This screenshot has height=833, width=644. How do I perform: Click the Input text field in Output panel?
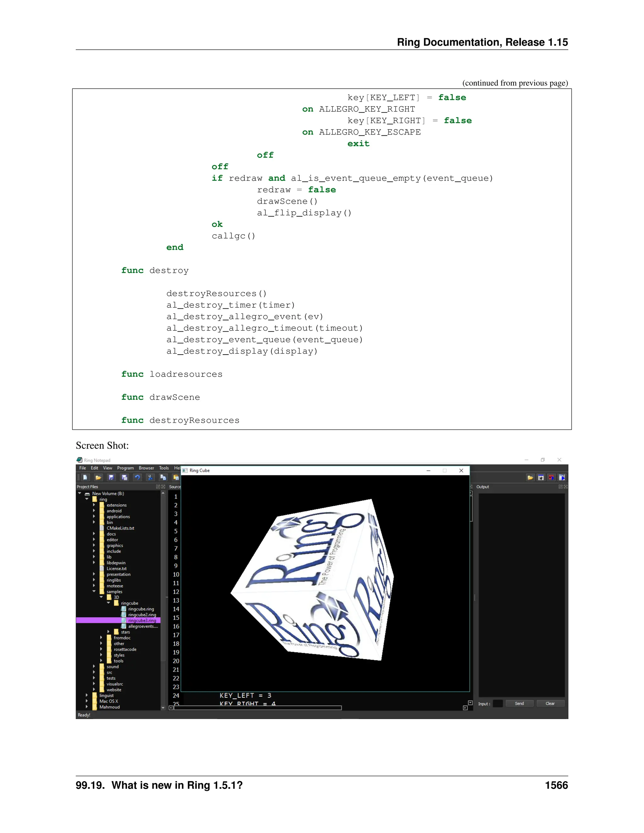[x=497, y=704]
